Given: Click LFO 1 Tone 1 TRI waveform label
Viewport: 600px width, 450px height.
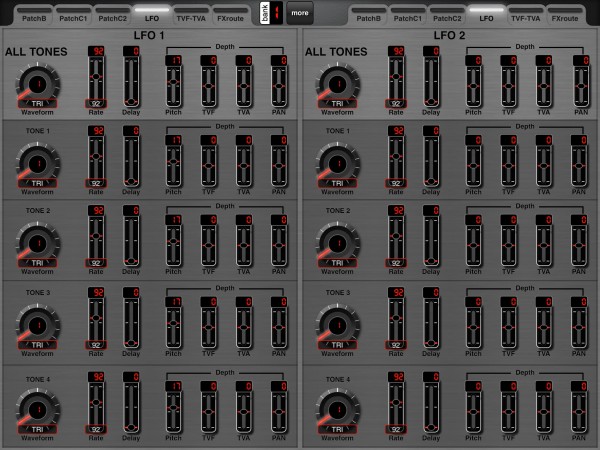Looking at the screenshot, I should click(38, 183).
